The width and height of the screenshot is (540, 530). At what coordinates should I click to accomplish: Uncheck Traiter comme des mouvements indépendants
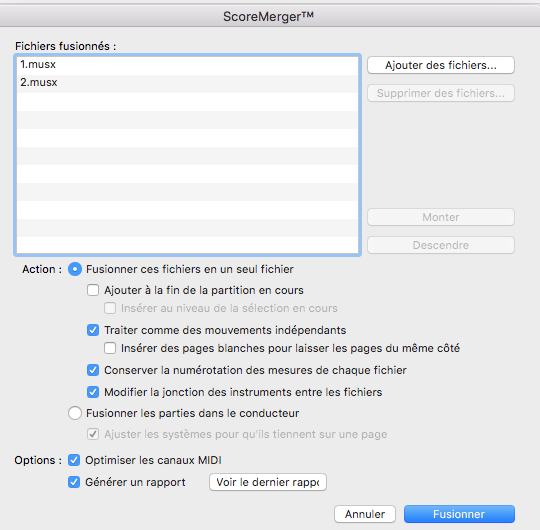pos(93,330)
